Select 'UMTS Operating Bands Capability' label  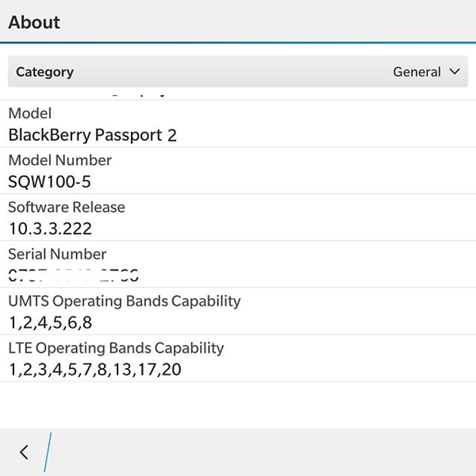(125, 301)
